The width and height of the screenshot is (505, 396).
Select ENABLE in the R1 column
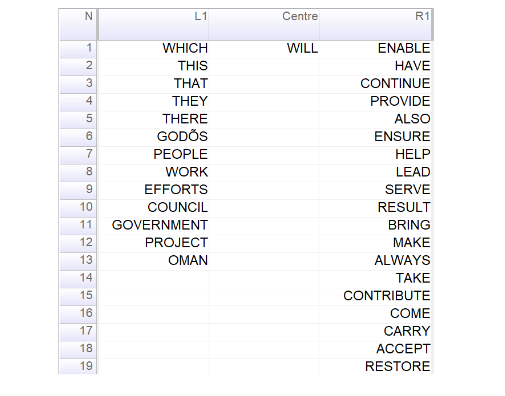404,48
